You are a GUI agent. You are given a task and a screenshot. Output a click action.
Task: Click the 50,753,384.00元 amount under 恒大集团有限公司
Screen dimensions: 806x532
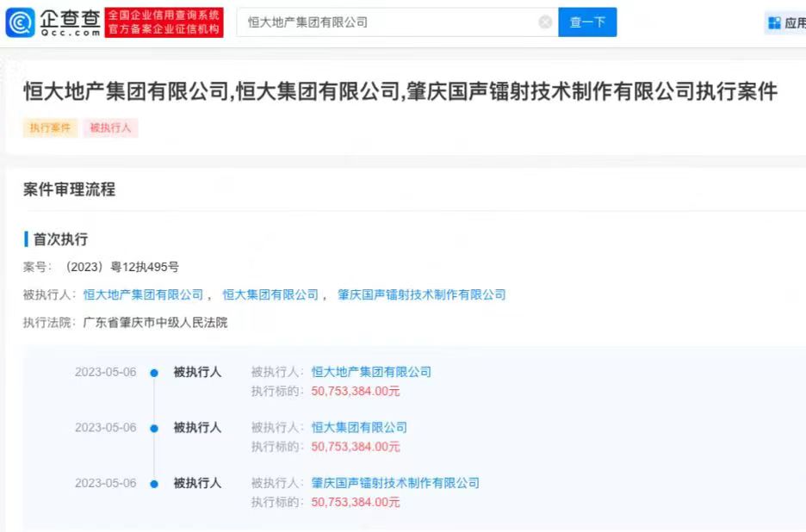[355, 447]
